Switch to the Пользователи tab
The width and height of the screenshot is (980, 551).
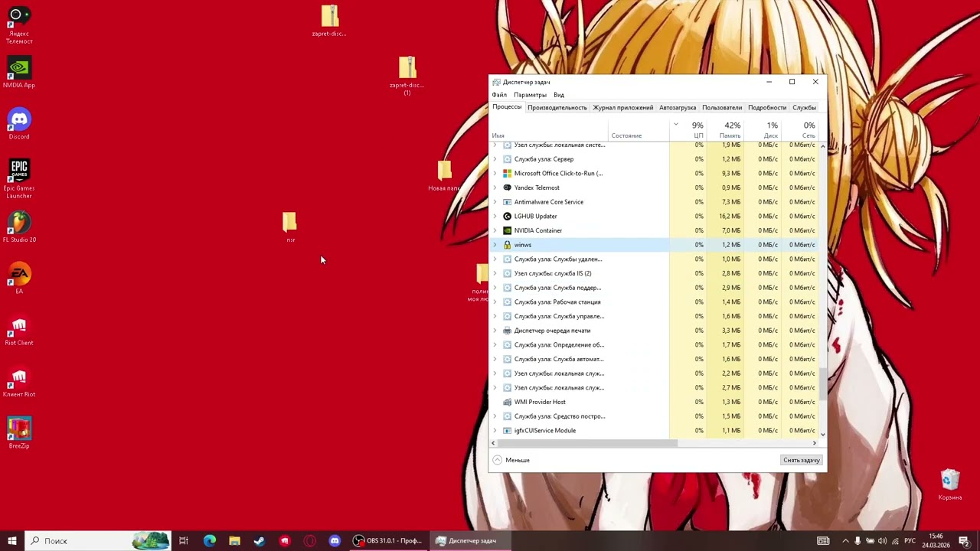(x=722, y=108)
